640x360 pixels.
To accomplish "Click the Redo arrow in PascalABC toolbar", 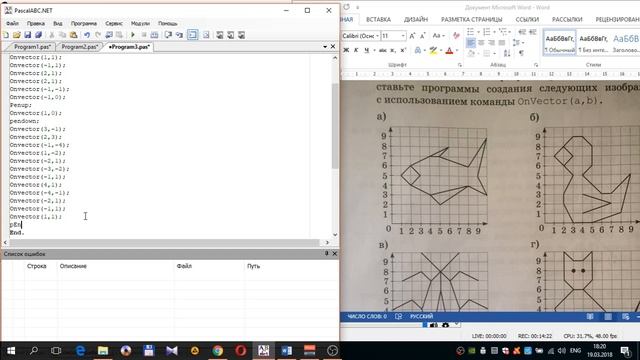I will 98,35.
